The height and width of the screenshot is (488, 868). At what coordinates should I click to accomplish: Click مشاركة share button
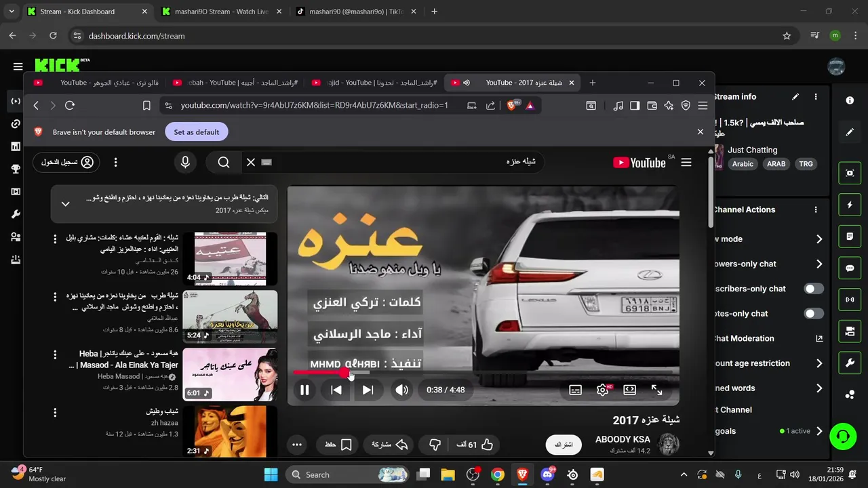coord(389,445)
